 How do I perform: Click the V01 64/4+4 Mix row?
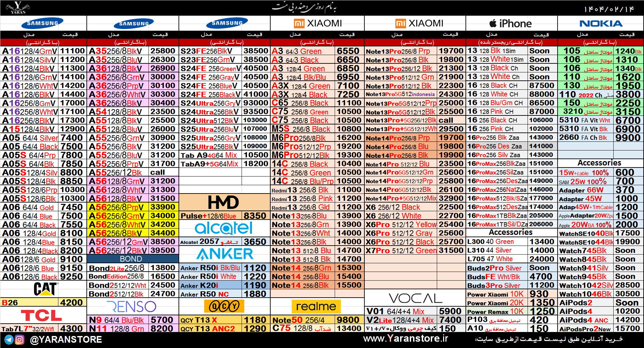click(415, 311)
